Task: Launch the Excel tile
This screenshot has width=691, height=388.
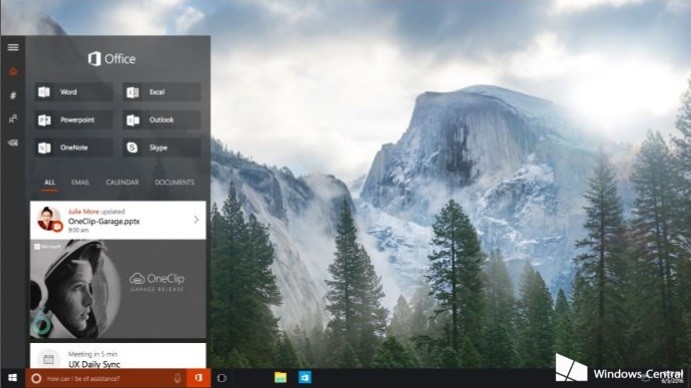Action: pos(162,92)
